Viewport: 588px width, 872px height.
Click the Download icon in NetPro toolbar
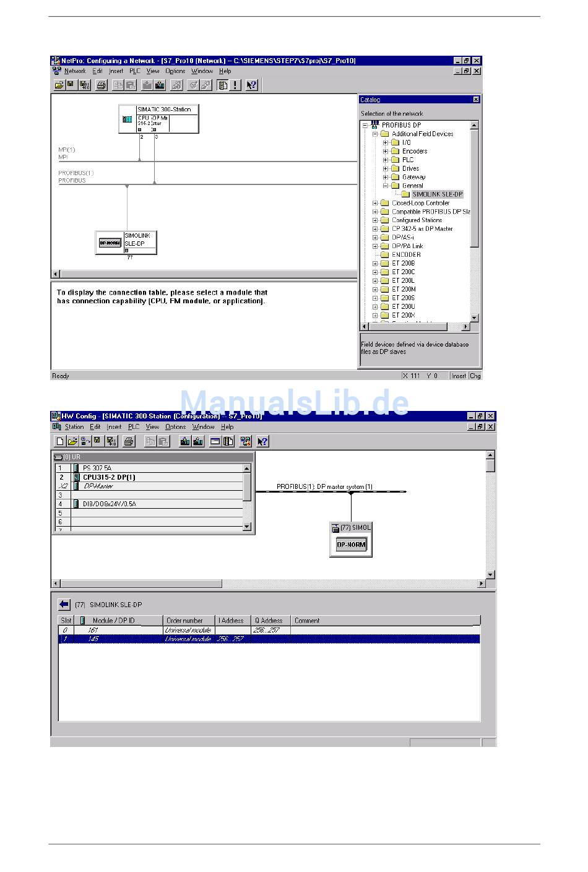[147, 85]
